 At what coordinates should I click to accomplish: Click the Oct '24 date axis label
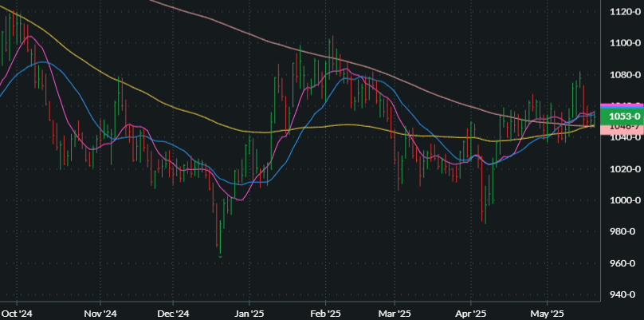(17, 314)
